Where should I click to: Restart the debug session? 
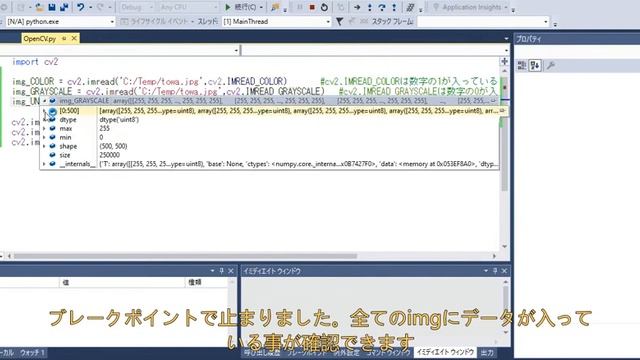pos(324,7)
